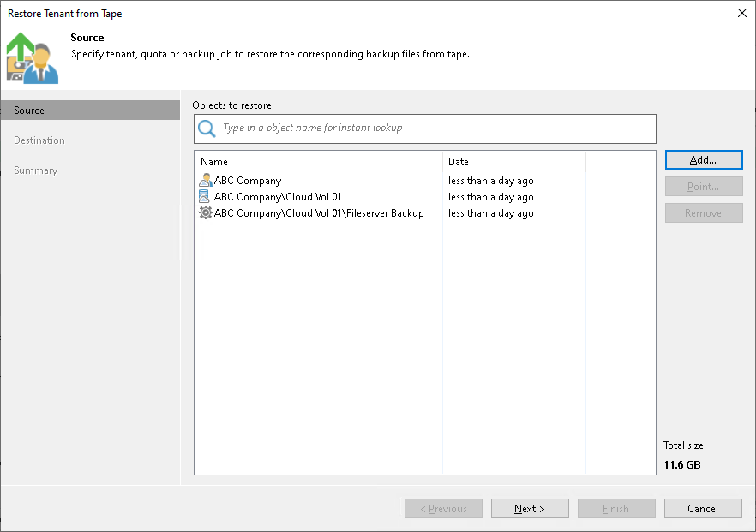Click the tenant icon beside ABC Company
756x532 pixels.
point(204,180)
